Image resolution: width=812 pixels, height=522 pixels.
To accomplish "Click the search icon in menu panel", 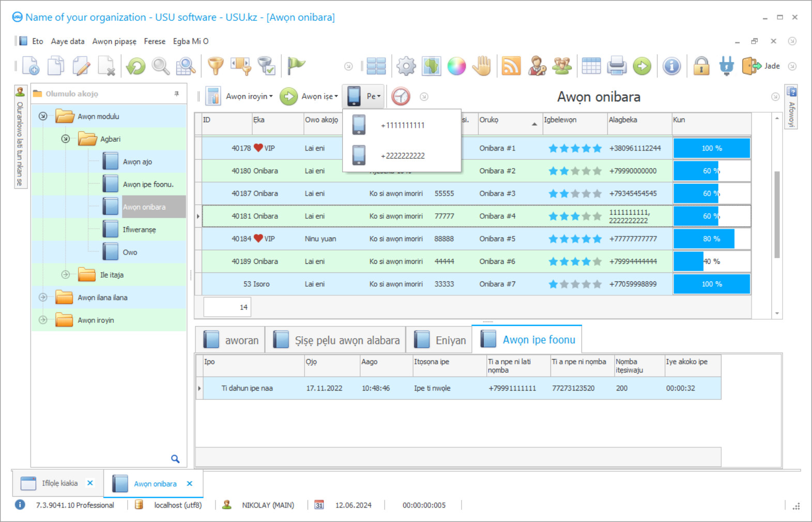I will click(175, 458).
